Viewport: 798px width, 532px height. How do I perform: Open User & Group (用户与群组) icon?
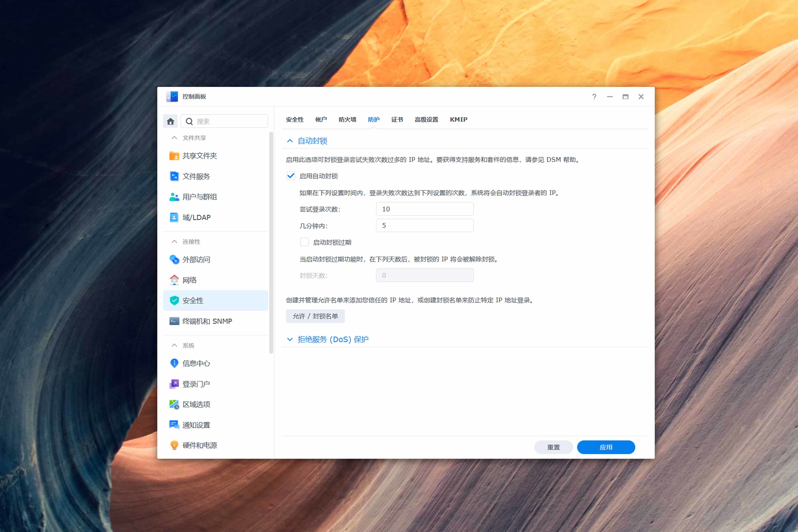pos(174,197)
